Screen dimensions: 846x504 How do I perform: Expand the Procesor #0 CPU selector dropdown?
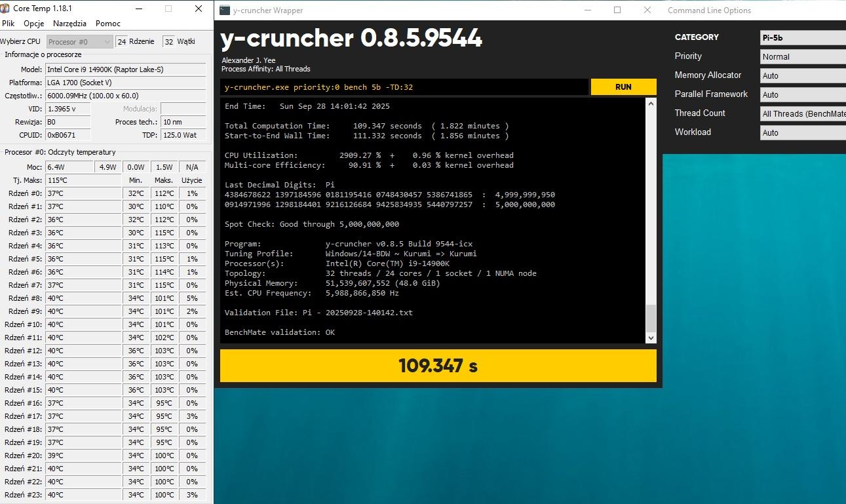pos(79,42)
